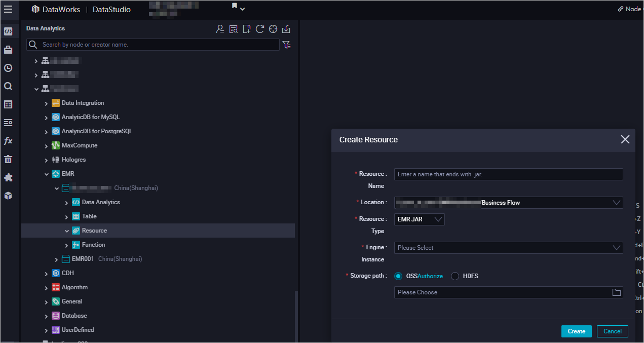
Task: Close the Create Resource dialog
Action: click(625, 139)
